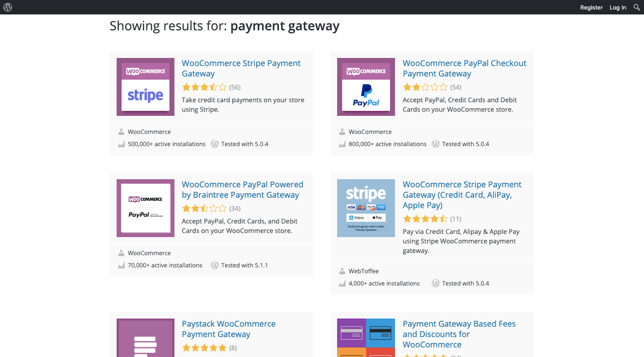This screenshot has width=644, height=357.
Task: Click WordPress icon beside Tested with 5.1.1
Action: coord(215,265)
